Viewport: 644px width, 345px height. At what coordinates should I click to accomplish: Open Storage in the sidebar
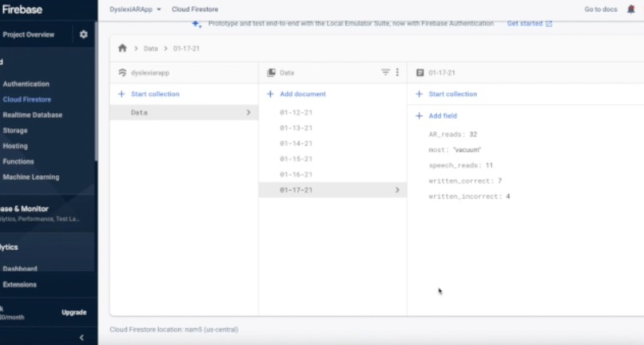15,131
